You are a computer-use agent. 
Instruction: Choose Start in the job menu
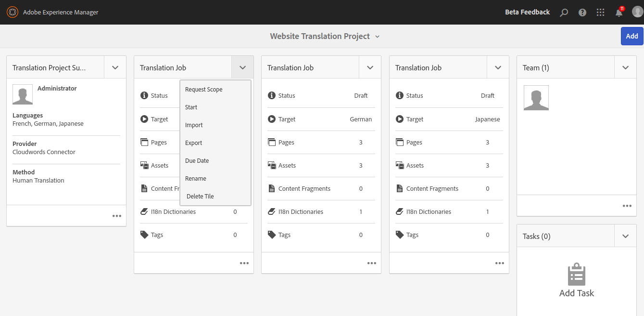pyautogui.click(x=191, y=107)
